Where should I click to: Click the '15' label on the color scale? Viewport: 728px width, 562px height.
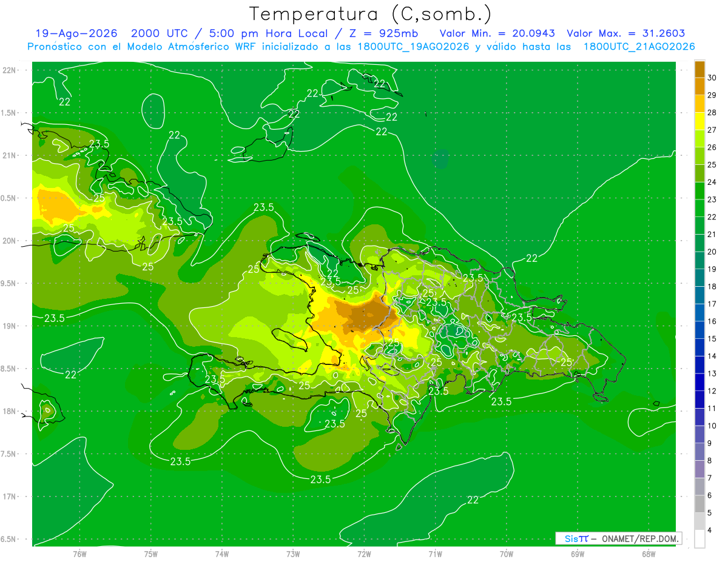click(712, 338)
